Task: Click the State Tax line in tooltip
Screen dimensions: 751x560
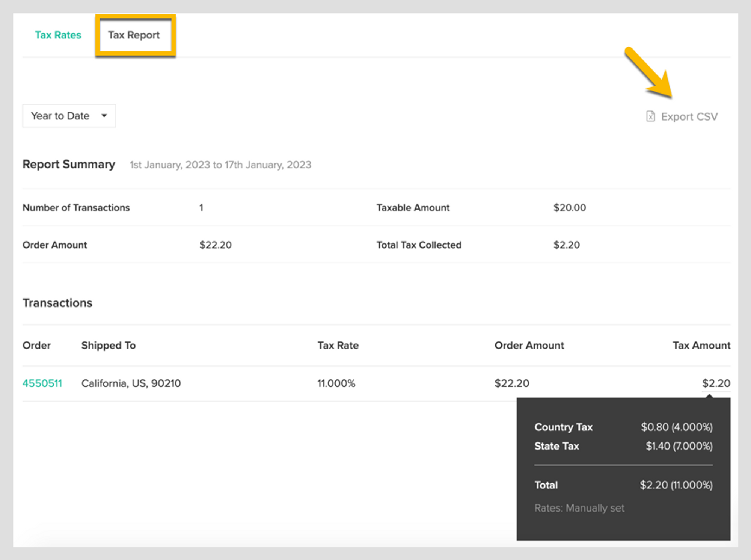Action: 556,446
